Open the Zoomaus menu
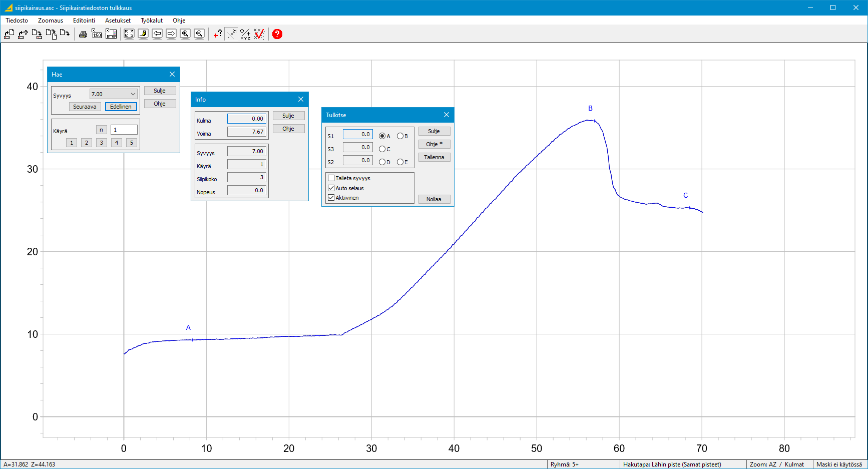The height and width of the screenshot is (469, 868). pyautogui.click(x=51, y=21)
